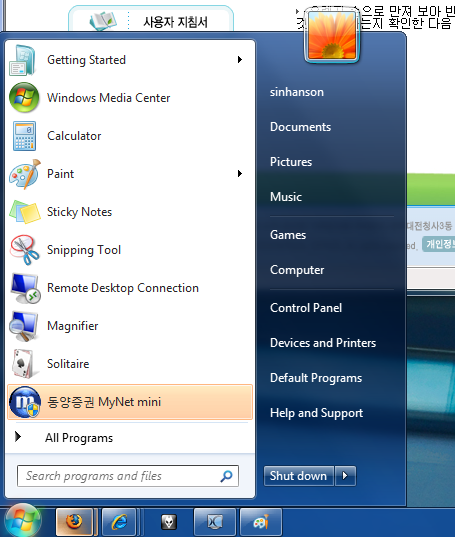Open Games folder
The width and height of the screenshot is (455, 539).
(x=288, y=235)
